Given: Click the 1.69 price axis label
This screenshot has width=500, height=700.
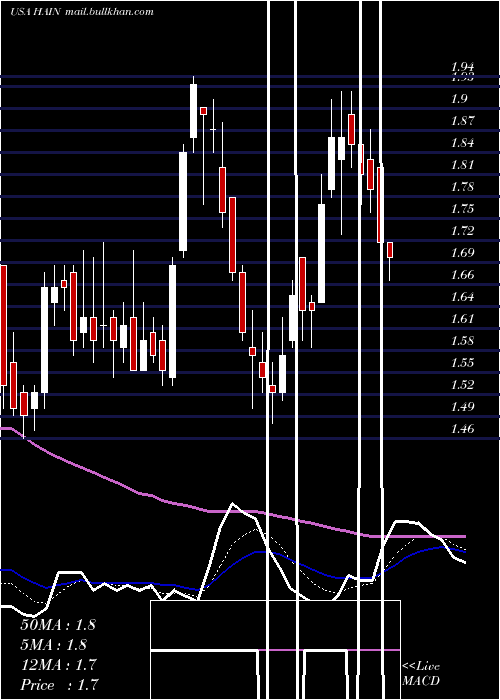Looking at the screenshot, I should point(462,252).
